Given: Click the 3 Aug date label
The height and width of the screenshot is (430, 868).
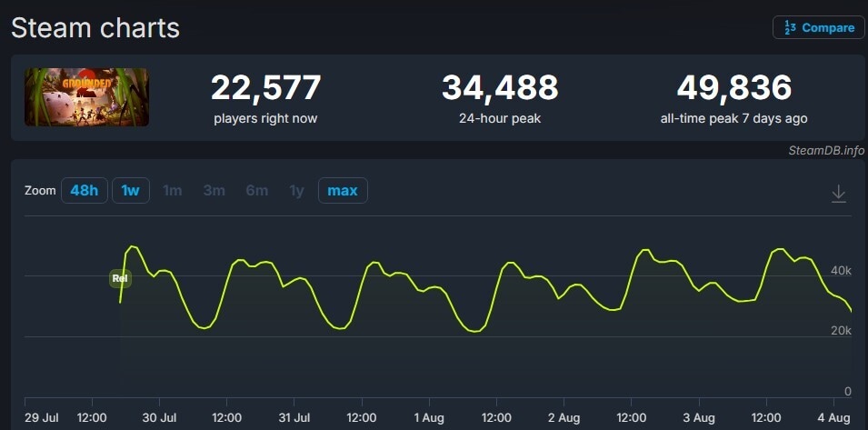Looking at the screenshot, I should pyautogui.click(x=699, y=417).
